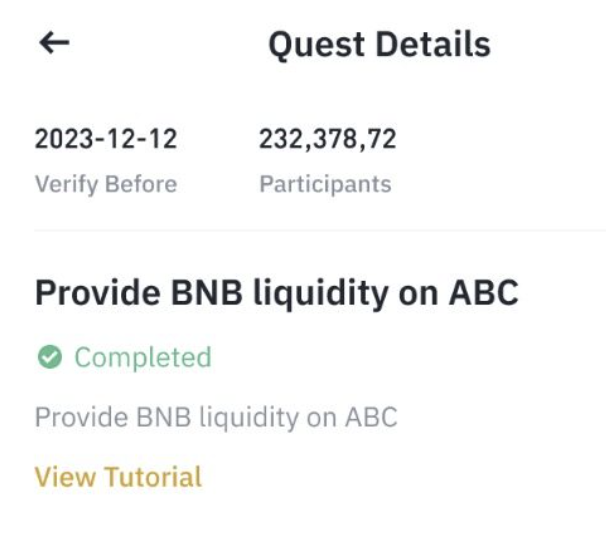The height and width of the screenshot is (552, 606).
Task: Click ABC in the gray description line
Action: (x=371, y=417)
